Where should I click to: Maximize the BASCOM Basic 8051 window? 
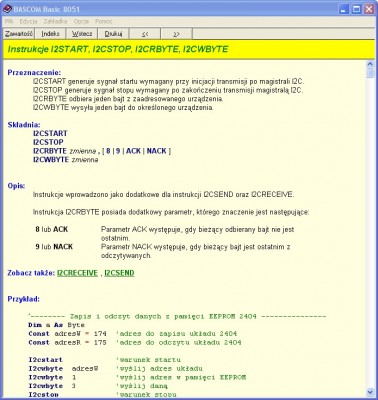pyautogui.click(x=357, y=9)
